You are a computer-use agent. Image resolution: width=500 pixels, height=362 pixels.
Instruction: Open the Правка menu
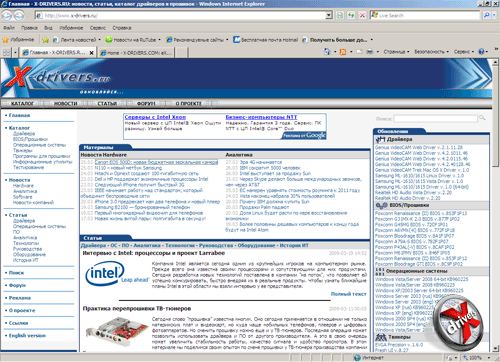[x=29, y=28]
